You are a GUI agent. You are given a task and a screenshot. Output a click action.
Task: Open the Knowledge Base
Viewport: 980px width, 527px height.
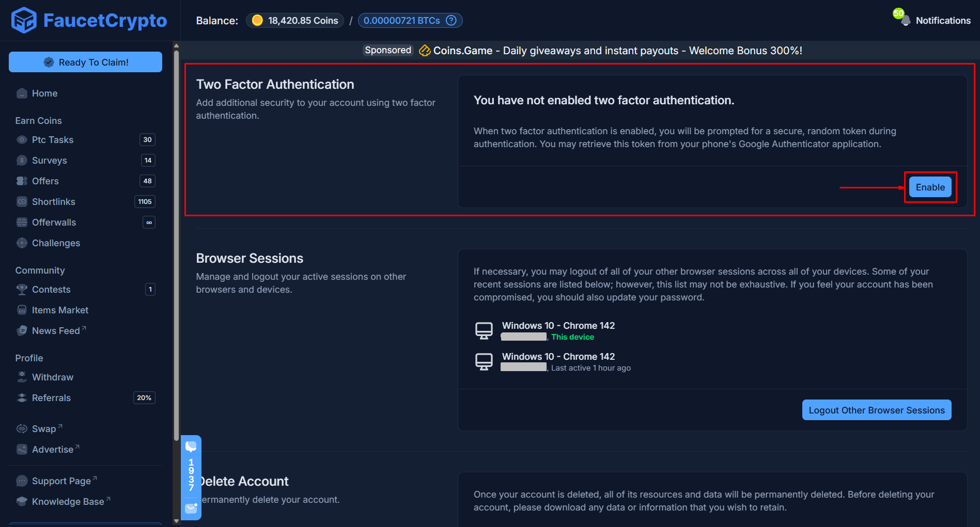(x=66, y=501)
